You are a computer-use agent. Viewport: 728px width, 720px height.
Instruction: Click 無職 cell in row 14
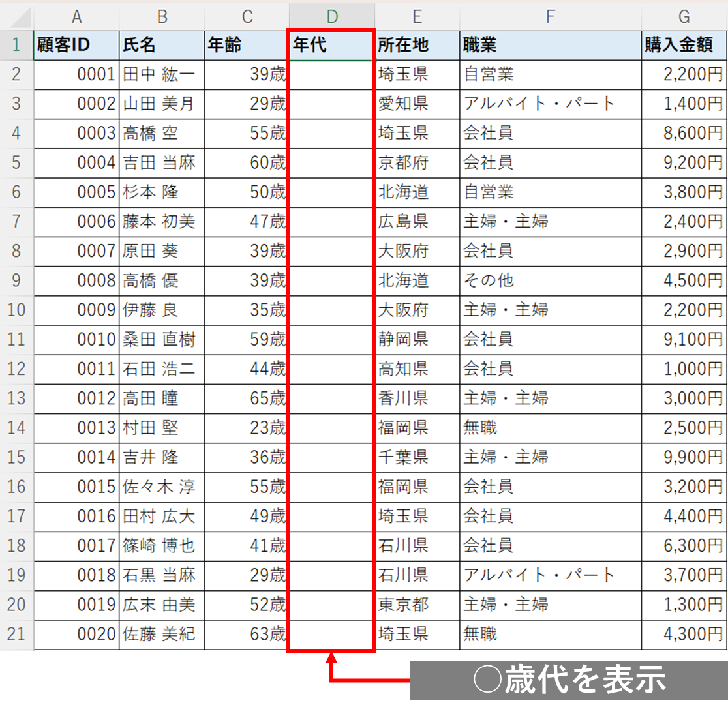(550, 428)
